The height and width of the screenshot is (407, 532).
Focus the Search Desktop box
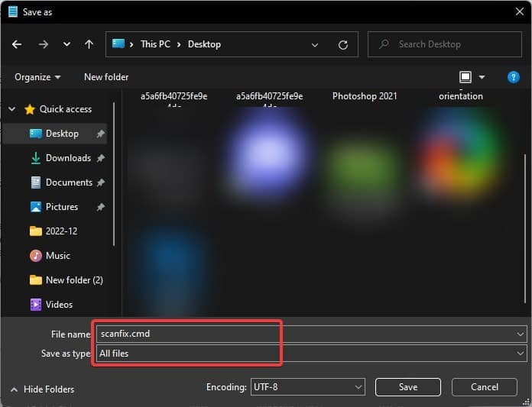tap(444, 44)
